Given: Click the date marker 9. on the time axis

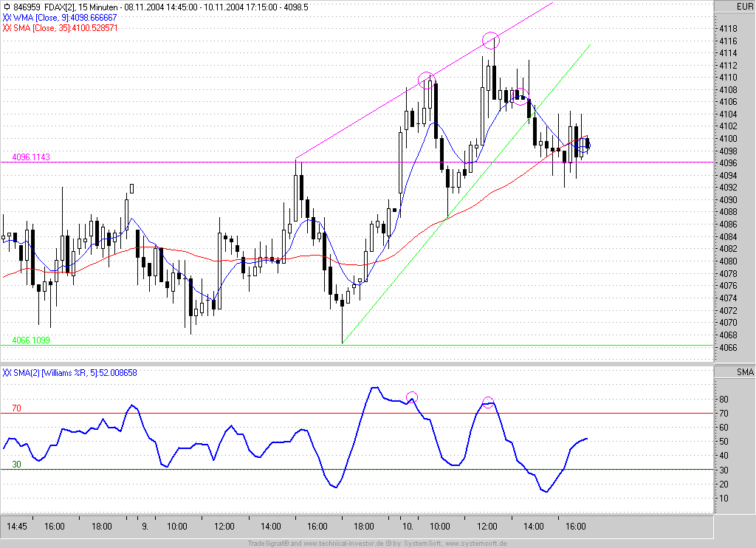Looking at the screenshot, I should point(145,527).
